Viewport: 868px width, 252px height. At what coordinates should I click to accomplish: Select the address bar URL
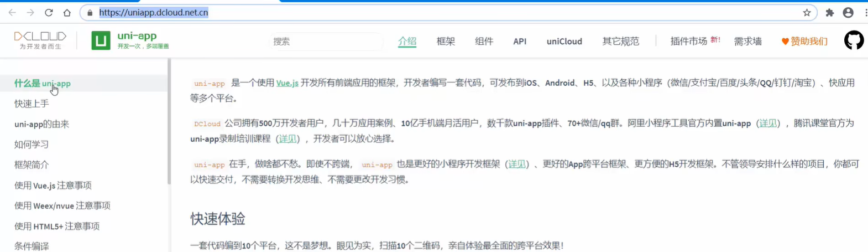pyautogui.click(x=154, y=12)
